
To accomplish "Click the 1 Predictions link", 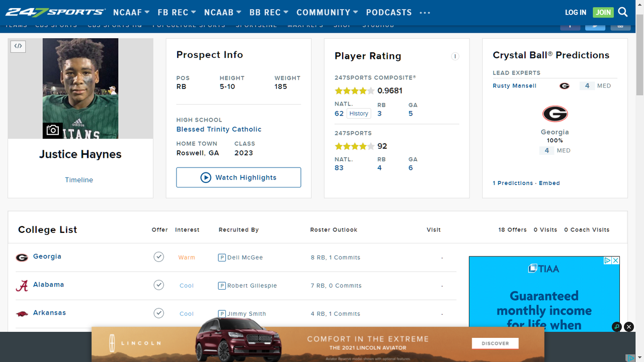I will [x=513, y=183].
